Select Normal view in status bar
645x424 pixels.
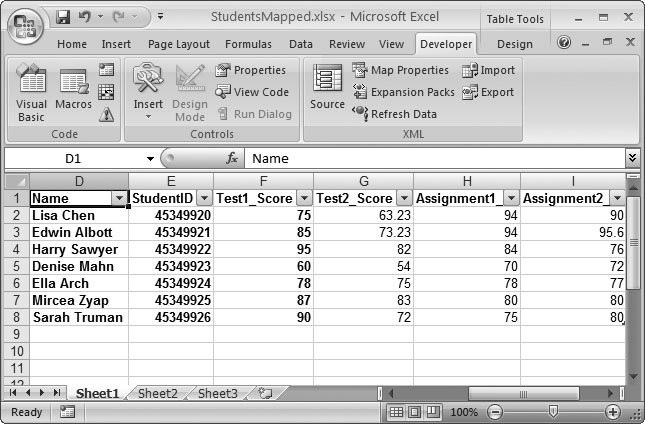[x=397, y=412]
